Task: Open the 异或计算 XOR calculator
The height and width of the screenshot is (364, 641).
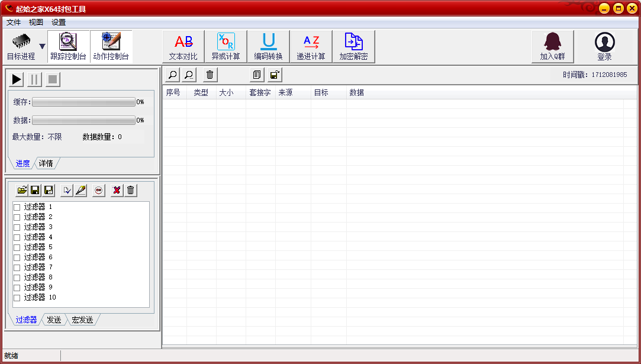Action: 226,47
